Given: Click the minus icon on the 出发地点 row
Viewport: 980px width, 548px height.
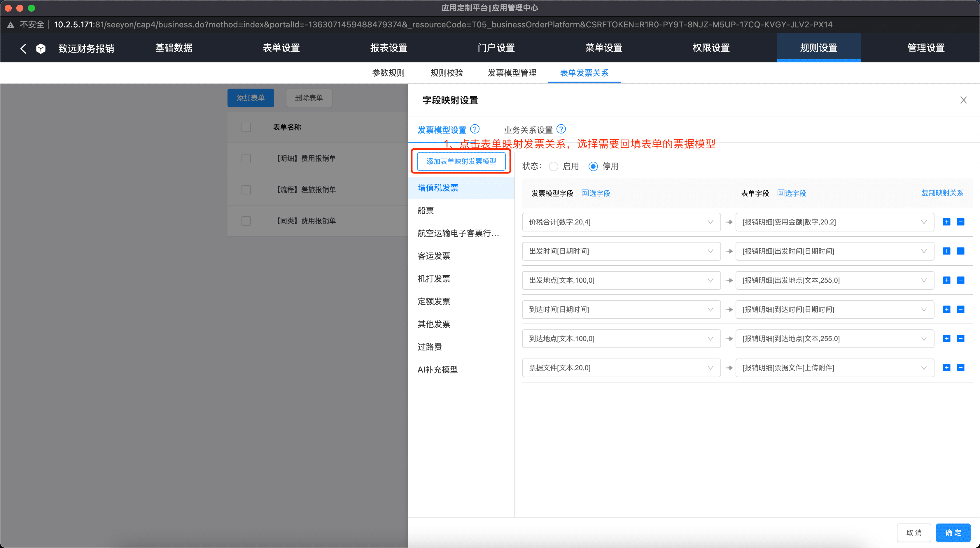Looking at the screenshot, I should (x=960, y=280).
